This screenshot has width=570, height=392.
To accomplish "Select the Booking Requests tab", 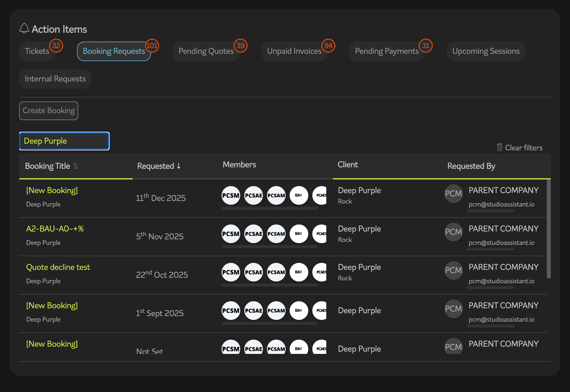I will [114, 51].
